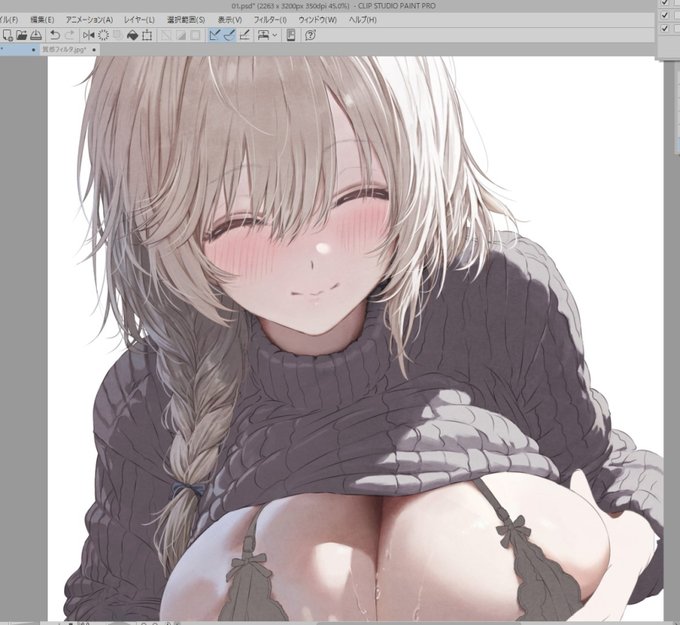Click the smartphone companion mode icon
Image resolution: width=680 pixels, height=625 pixels.
(x=291, y=35)
